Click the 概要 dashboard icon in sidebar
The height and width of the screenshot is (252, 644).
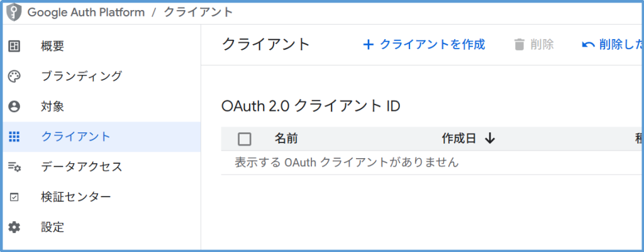[14, 46]
